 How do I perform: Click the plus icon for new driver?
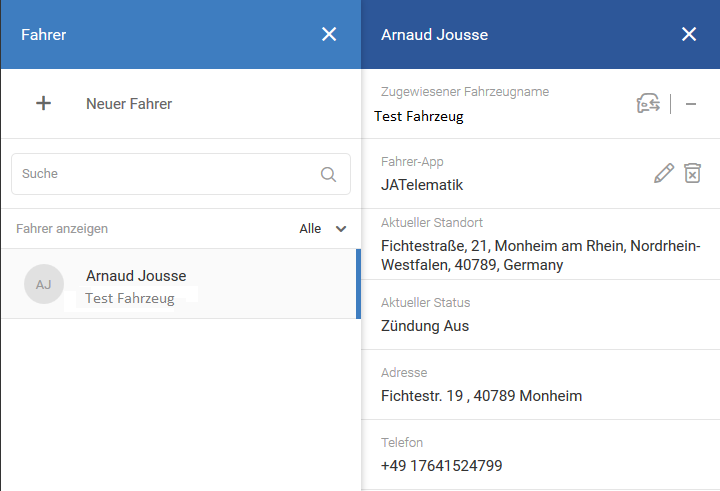[43, 103]
